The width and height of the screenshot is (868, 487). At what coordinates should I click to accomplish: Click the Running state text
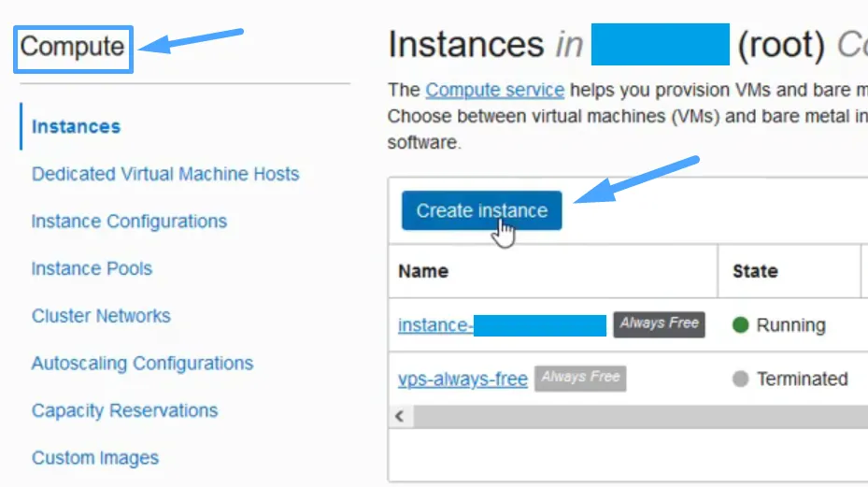coord(790,325)
